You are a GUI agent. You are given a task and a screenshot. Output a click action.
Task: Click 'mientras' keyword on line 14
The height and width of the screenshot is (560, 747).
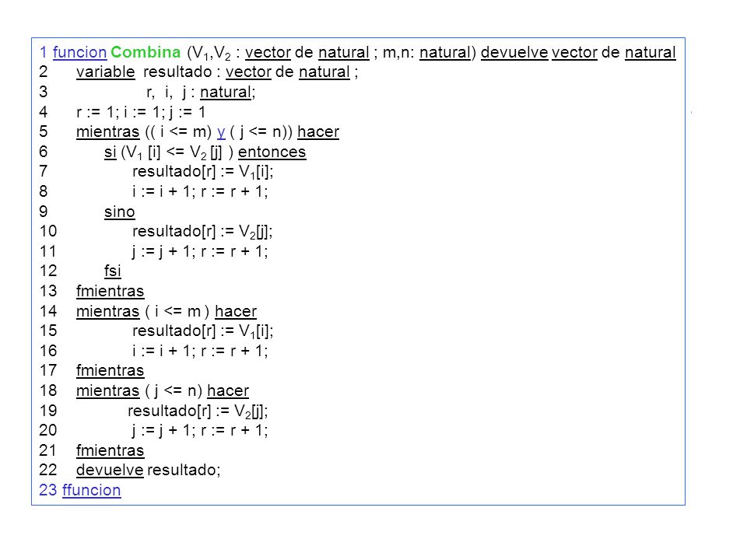pos(107,311)
